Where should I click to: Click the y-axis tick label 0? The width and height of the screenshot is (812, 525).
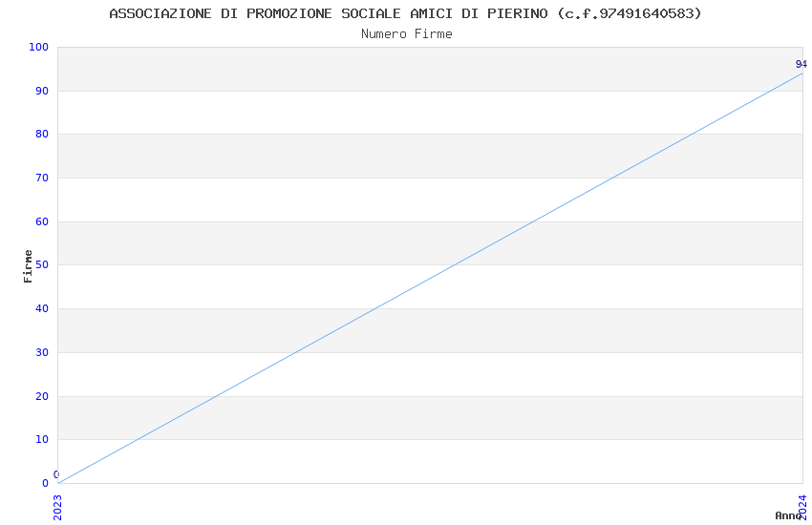[45, 483]
